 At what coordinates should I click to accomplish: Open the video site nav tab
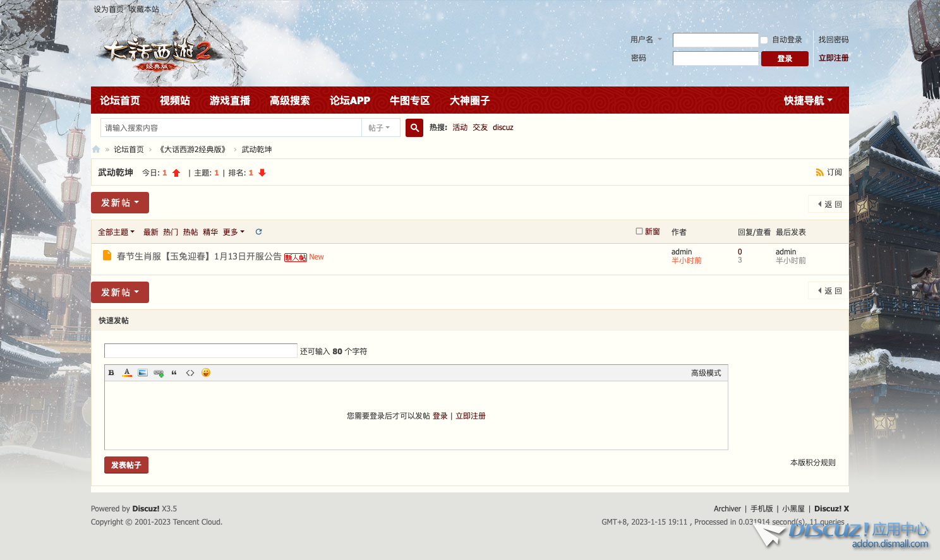pyautogui.click(x=175, y=100)
